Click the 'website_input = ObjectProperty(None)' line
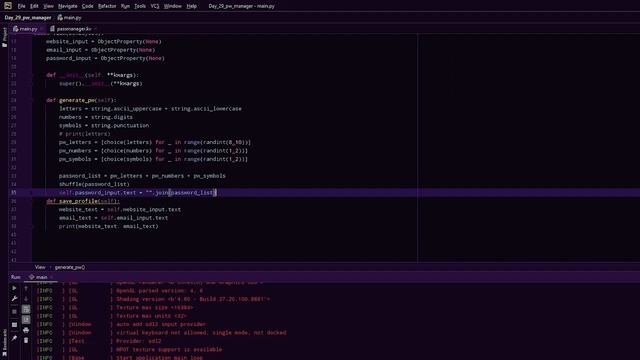640x360 pixels. pos(104,42)
